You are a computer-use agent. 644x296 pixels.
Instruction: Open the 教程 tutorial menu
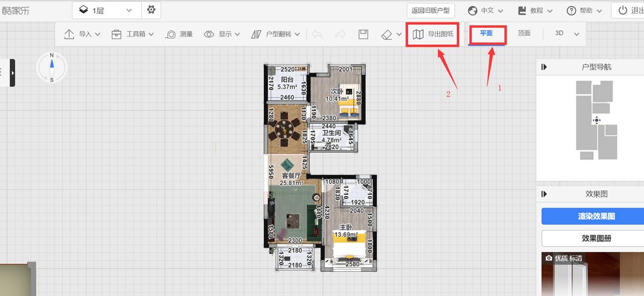pos(535,10)
